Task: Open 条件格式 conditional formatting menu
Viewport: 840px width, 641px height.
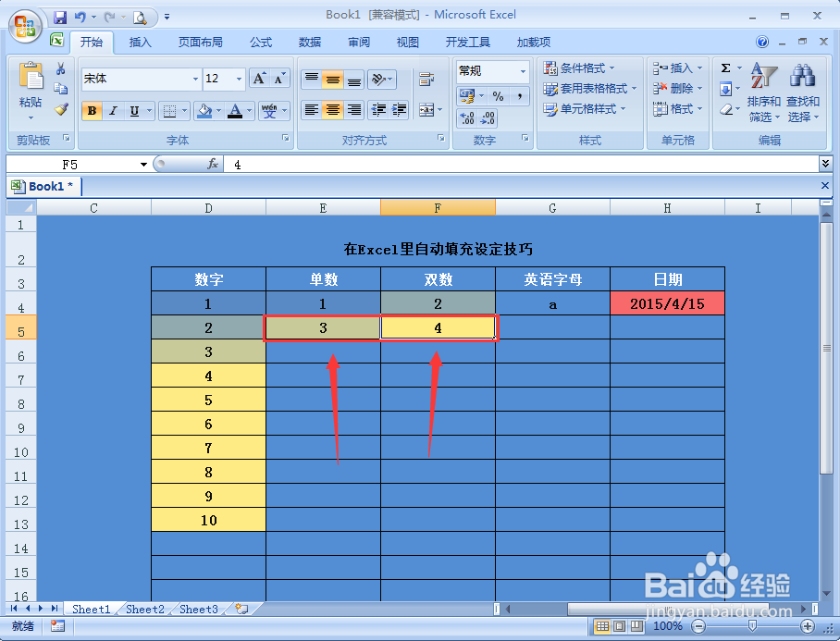Action: [x=578, y=68]
